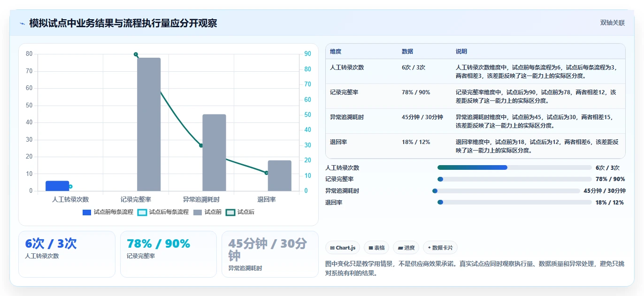Click the 维度 column header

click(336, 52)
